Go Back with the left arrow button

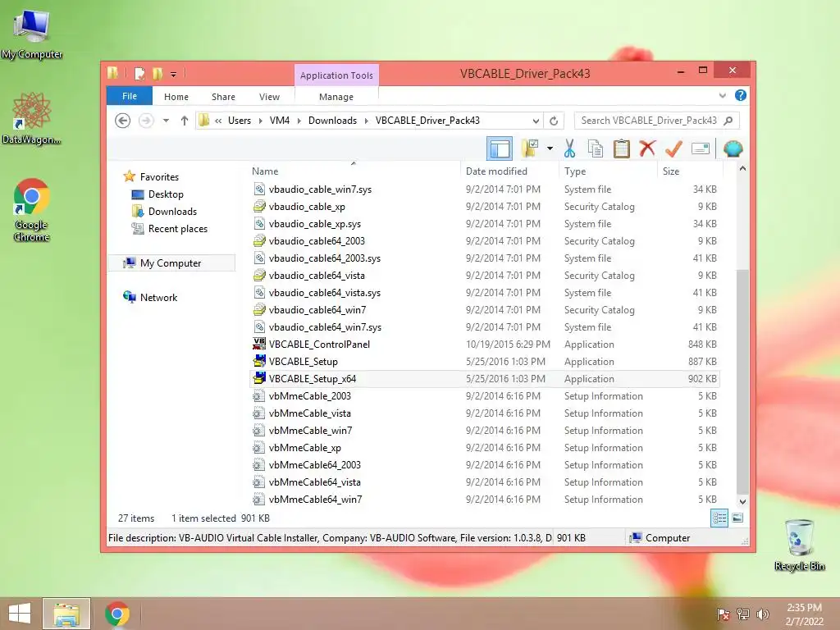click(123, 121)
